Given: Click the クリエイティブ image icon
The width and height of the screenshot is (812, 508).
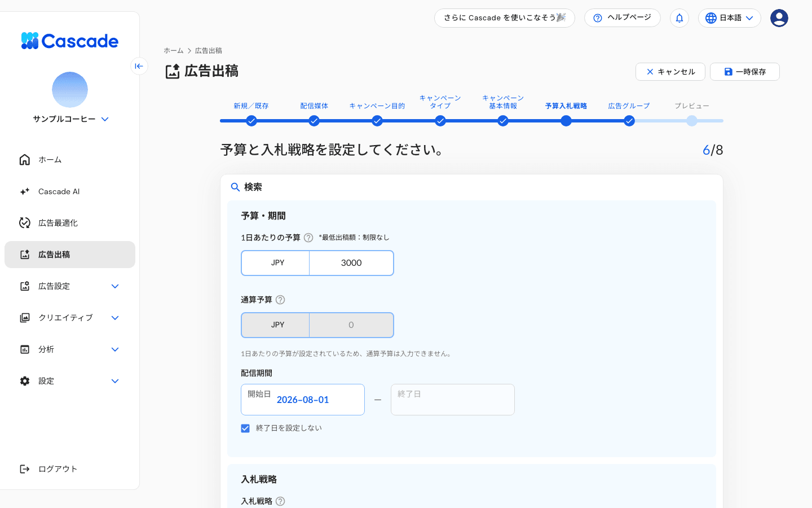Looking at the screenshot, I should click(25, 318).
